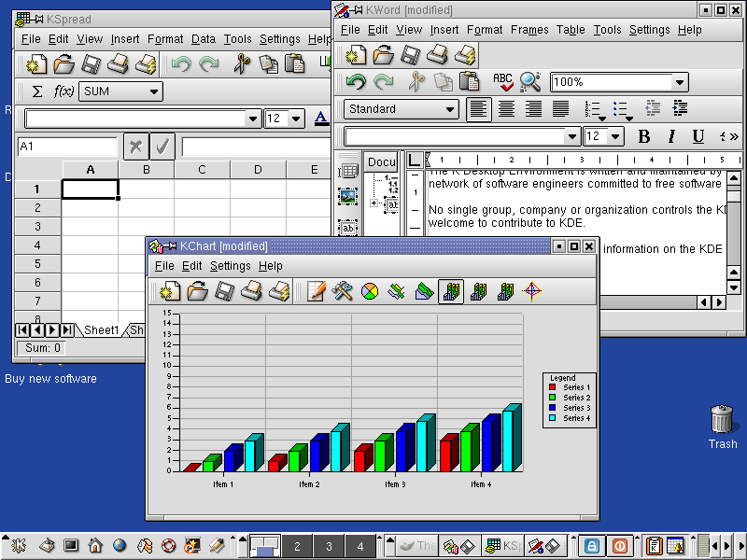Open font size 12 dropdown in KWord
This screenshot has width=747, height=560.
pyautogui.click(x=614, y=136)
